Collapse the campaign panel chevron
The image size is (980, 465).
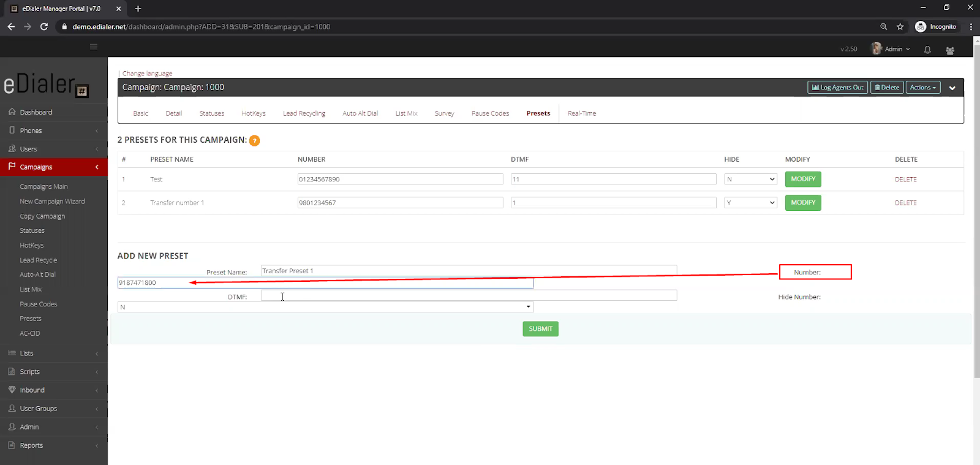[x=952, y=88]
